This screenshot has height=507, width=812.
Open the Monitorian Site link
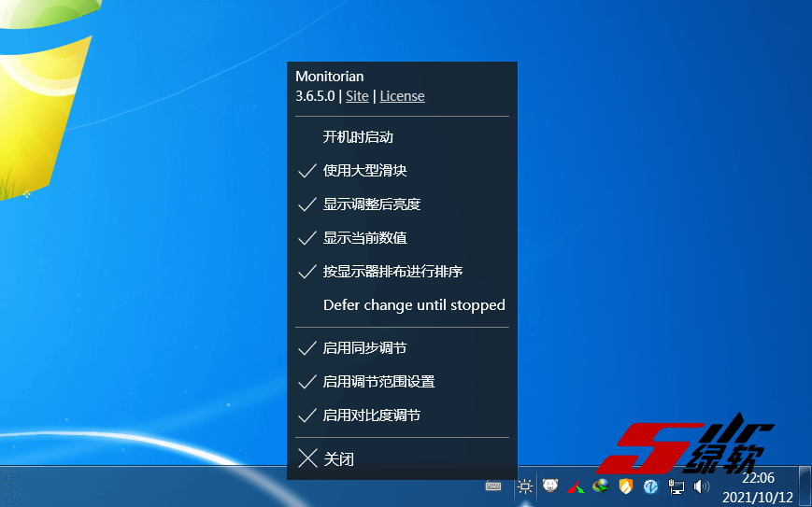[357, 96]
